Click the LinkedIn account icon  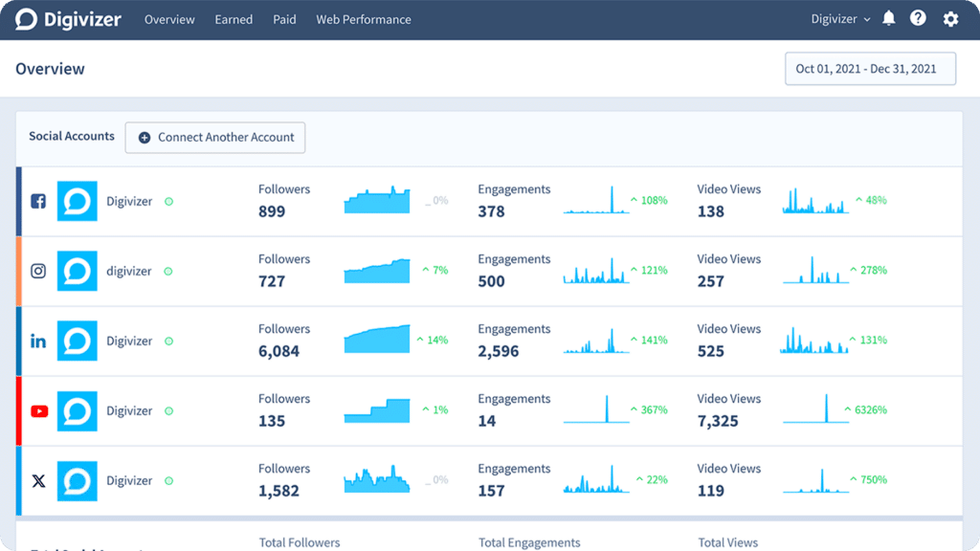pos(38,342)
